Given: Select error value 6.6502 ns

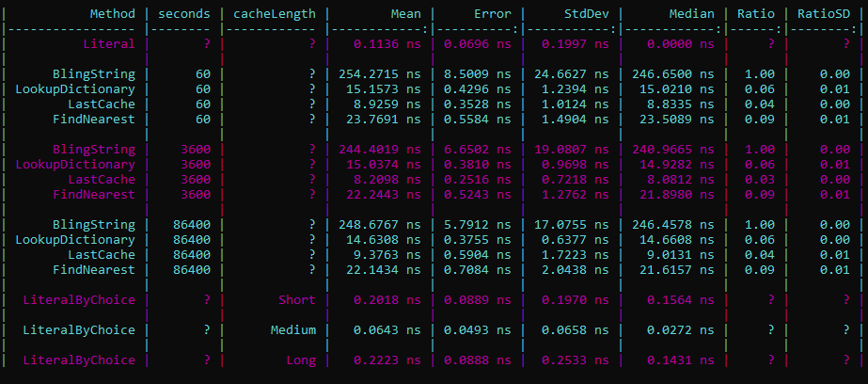Looking at the screenshot, I should coord(477,149).
